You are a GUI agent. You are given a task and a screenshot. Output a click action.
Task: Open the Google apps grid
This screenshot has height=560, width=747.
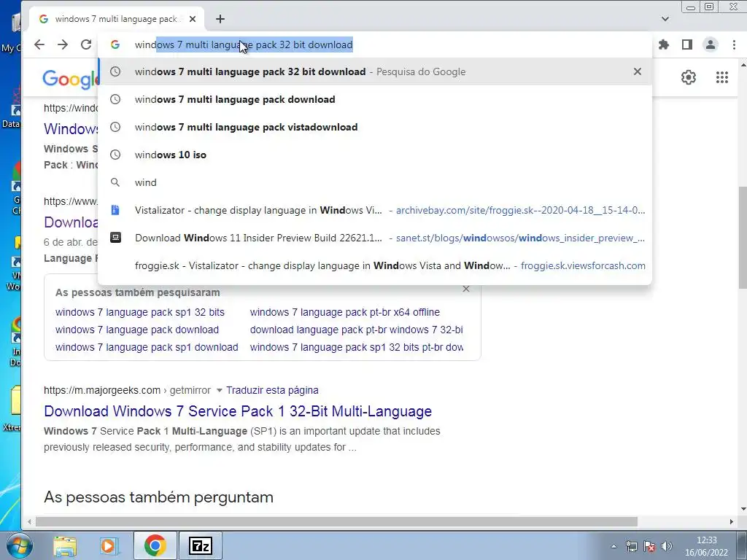coord(722,77)
